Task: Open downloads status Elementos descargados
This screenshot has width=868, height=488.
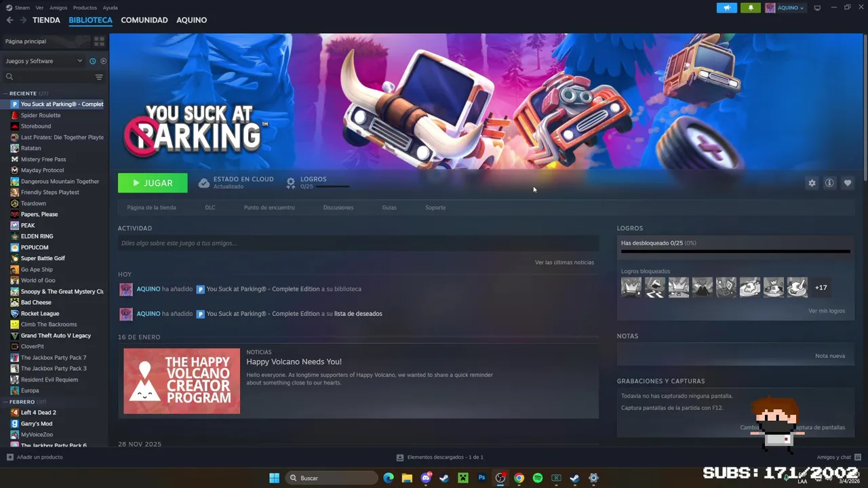Action: (x=440, y=457)
